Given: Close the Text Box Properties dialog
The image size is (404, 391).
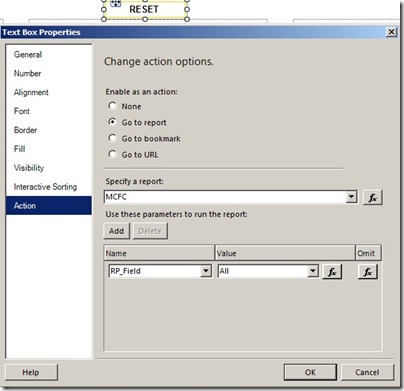Looking at the screenshot, I should click(x=391, y=32).
